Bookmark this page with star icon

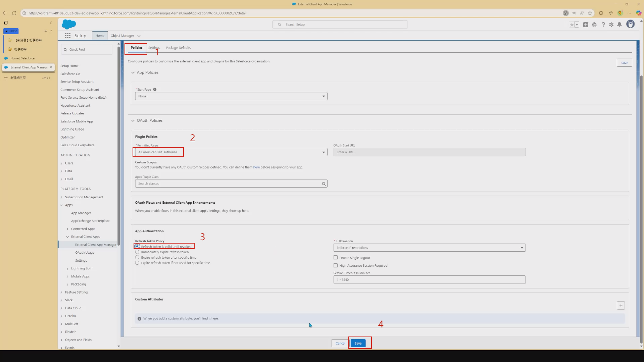[x=590, y=13]
